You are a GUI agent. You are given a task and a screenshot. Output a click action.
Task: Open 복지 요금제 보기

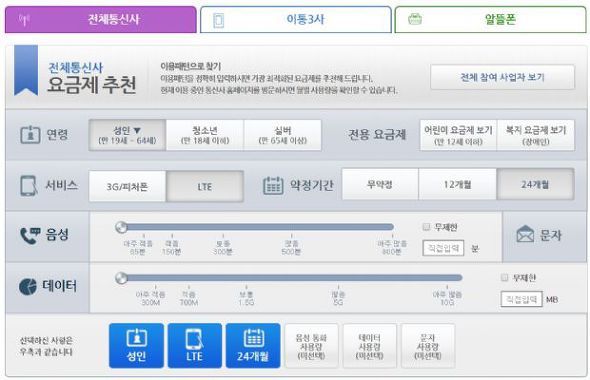[536, 135]
